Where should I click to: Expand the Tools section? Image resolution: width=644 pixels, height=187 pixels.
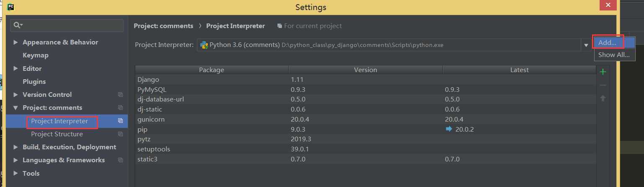16,173
